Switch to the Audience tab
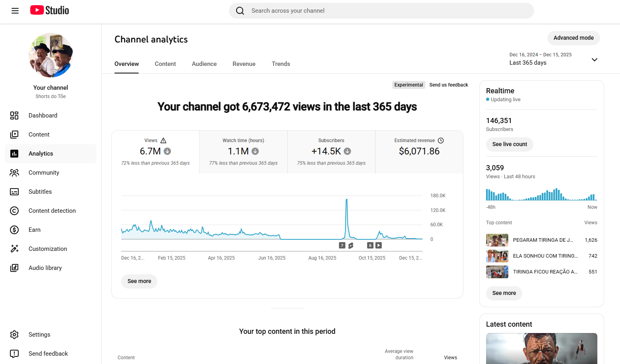 point(204,64)
